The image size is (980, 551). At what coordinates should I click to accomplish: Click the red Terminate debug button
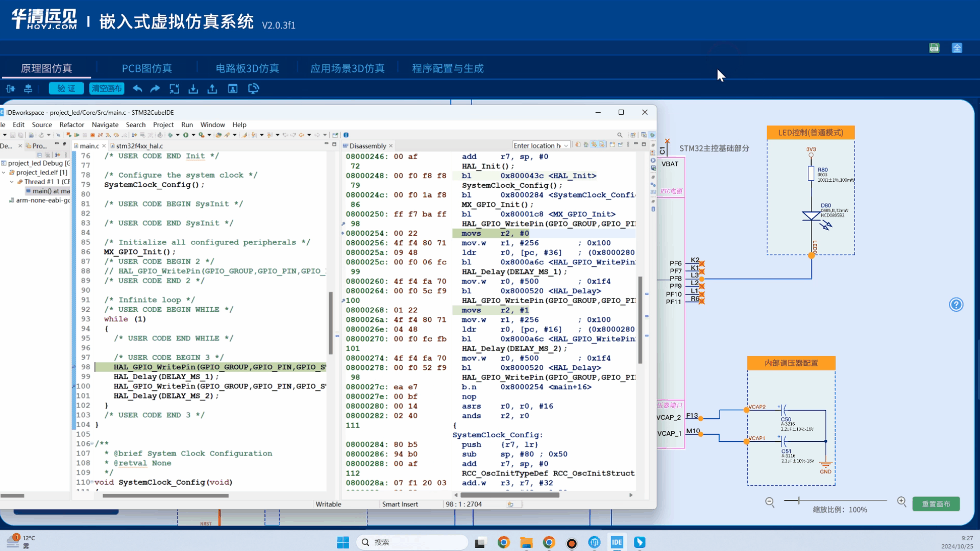click(x=92, y=135)
